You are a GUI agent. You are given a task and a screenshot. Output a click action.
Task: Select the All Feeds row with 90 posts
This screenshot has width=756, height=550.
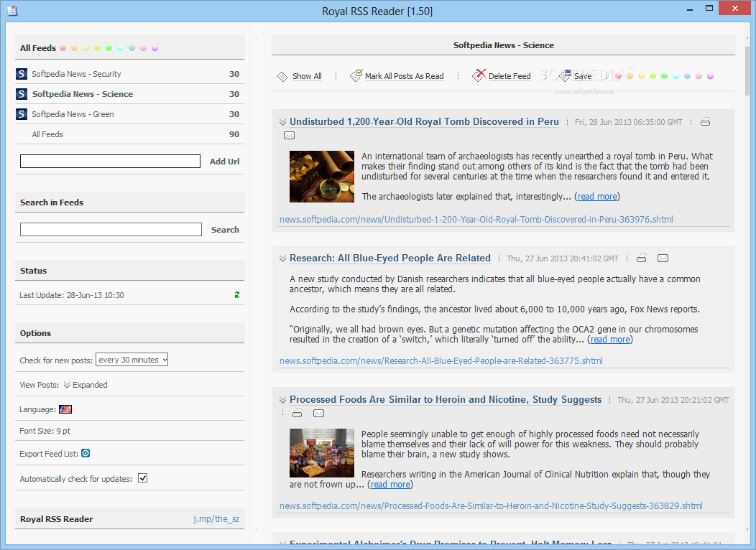pyautogui.click(x=129, y=134)
